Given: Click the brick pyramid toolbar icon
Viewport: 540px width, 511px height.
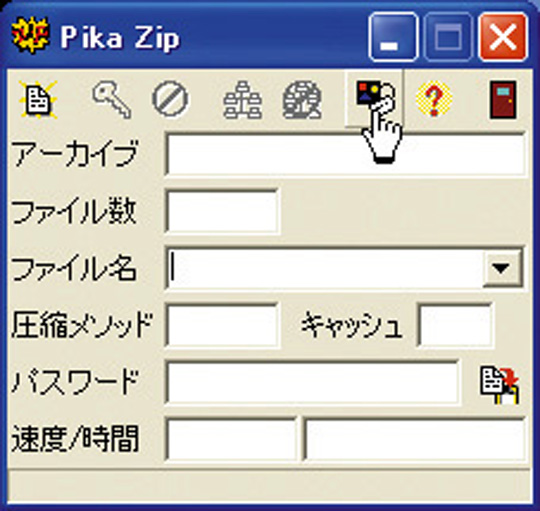Looking at the screenshot, I should click(243, 100).
